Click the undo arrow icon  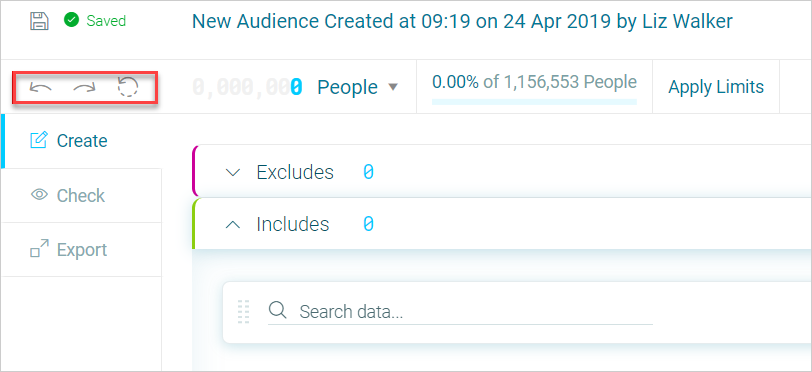click(40, 87)
